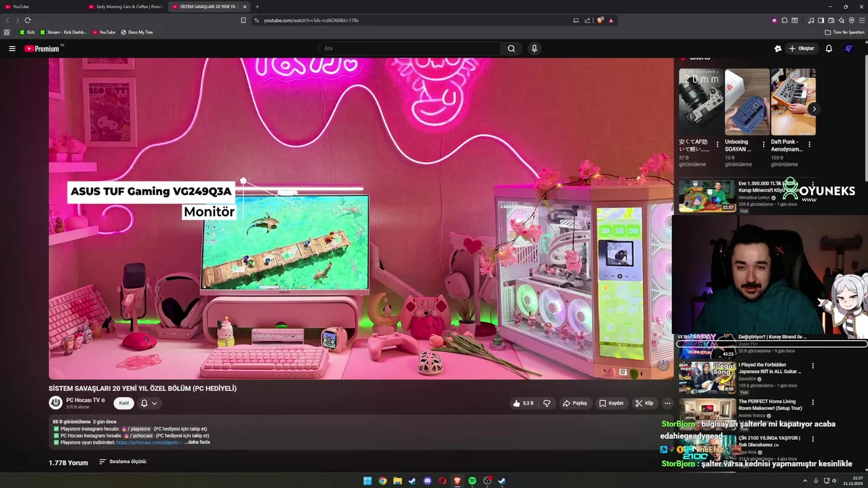
Task: Click the video title SİSTEM SAVAŞLARI 20
Action: click(x=142, y=388)
